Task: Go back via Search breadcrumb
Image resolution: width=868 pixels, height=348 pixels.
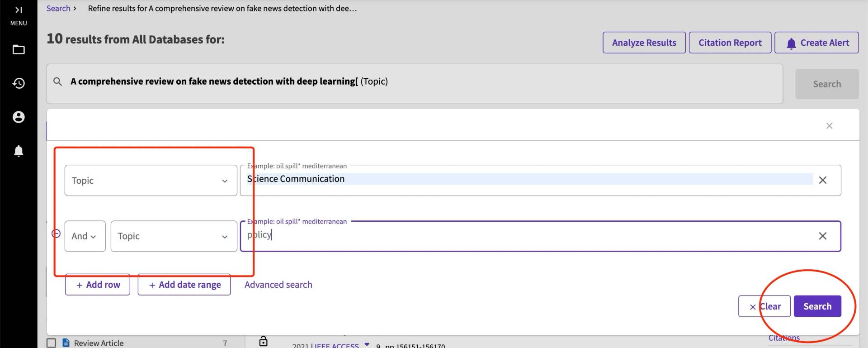Action: (x=58, y=8)
